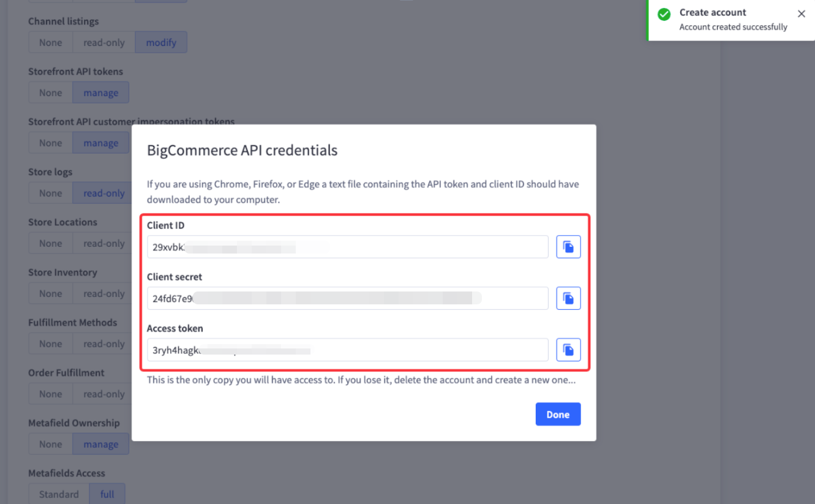Image resolution: width=815 pixels, height=504 pixels.
Task: Focus the Access token field
Action: point(347,350)
